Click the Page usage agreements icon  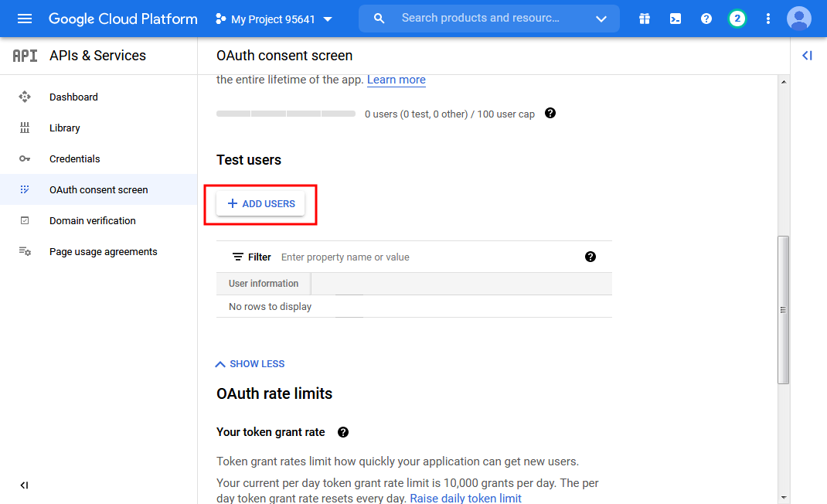click(x=25, y=251)
